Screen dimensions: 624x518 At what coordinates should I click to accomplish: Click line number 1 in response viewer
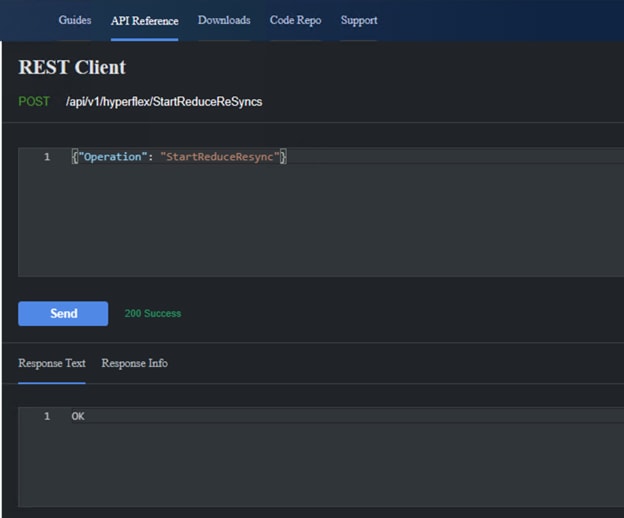(x=47, y=416)
